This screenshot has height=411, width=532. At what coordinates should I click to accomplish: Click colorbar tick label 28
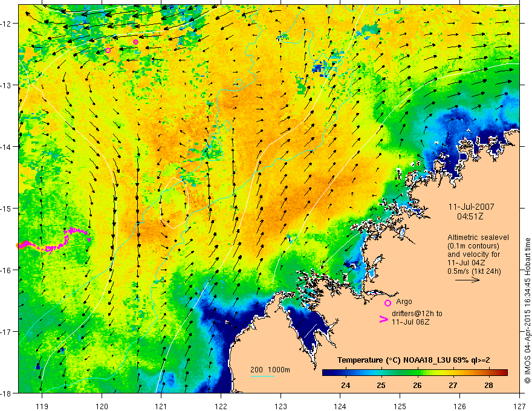pyautogui.click(x=488, y=385)
